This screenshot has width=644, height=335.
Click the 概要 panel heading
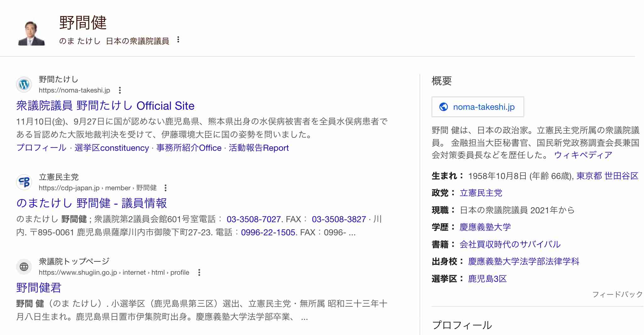coord(441,81)
